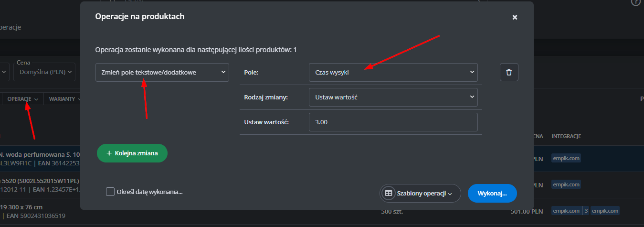Open the help question mark icon
Image resolution: width=644 pixels, height=227 pixels.
point(635,2)
